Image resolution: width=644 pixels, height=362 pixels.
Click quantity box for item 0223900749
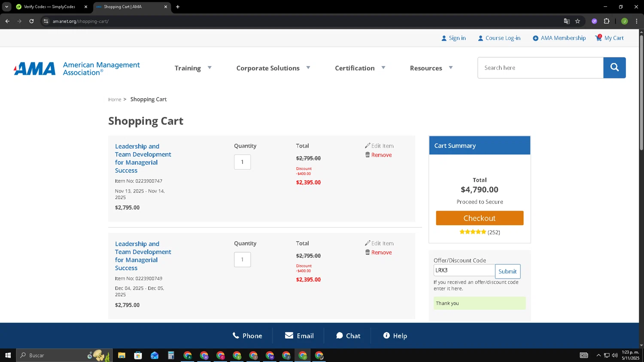pos(242,259)
